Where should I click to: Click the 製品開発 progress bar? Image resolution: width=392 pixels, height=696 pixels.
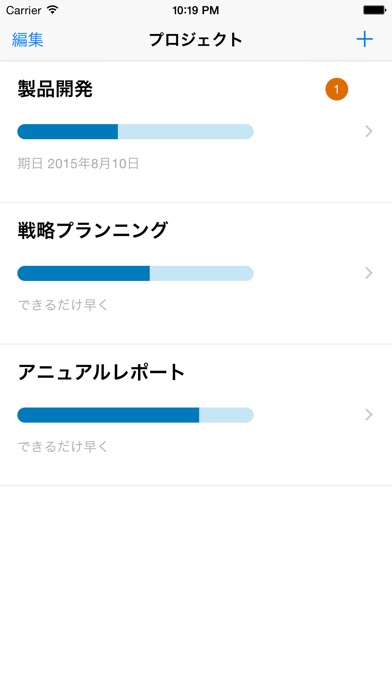(x=135, y=132)
